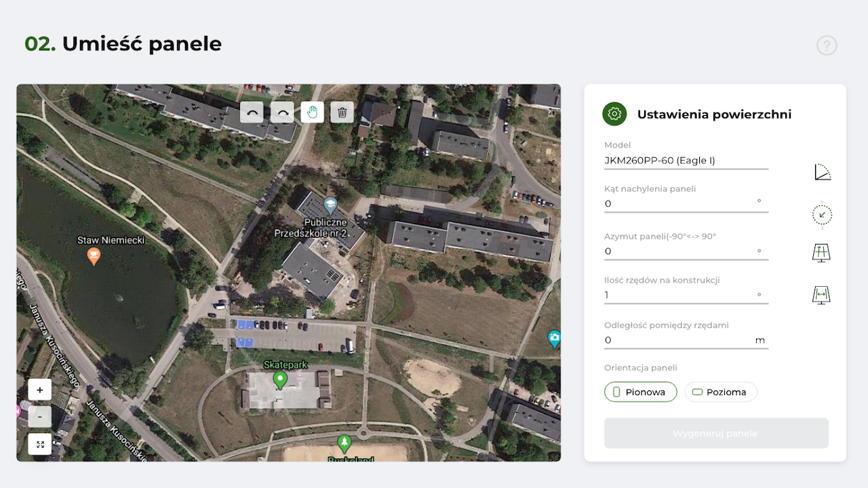
Task: Toggle fullscreen map view
Action: point(40,444)
